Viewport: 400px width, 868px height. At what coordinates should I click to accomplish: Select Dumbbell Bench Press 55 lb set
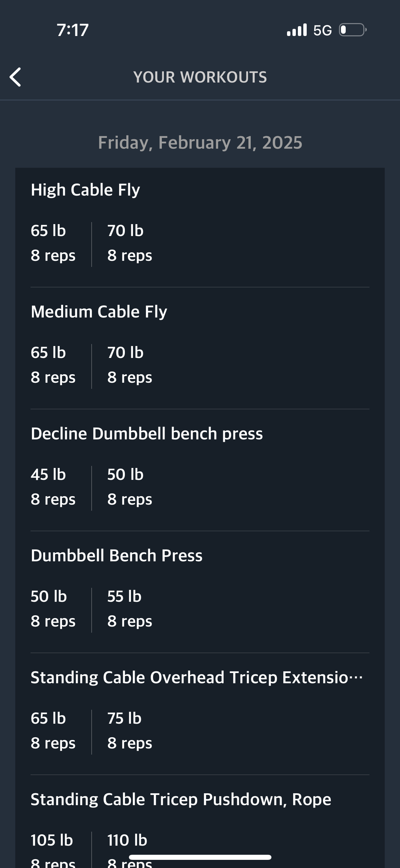(130, 609)
